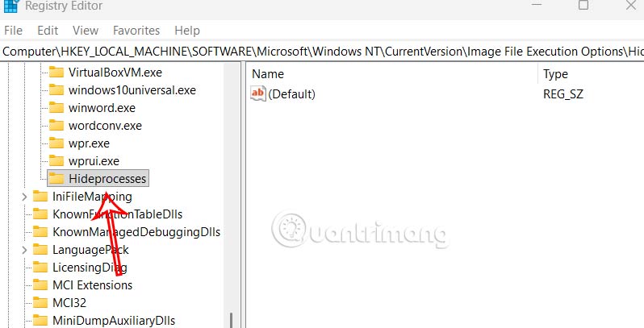This screenshot has width=644, height=328.
Task: Select the wordconv.exe folder icon
Action: [x=56, y=126]
